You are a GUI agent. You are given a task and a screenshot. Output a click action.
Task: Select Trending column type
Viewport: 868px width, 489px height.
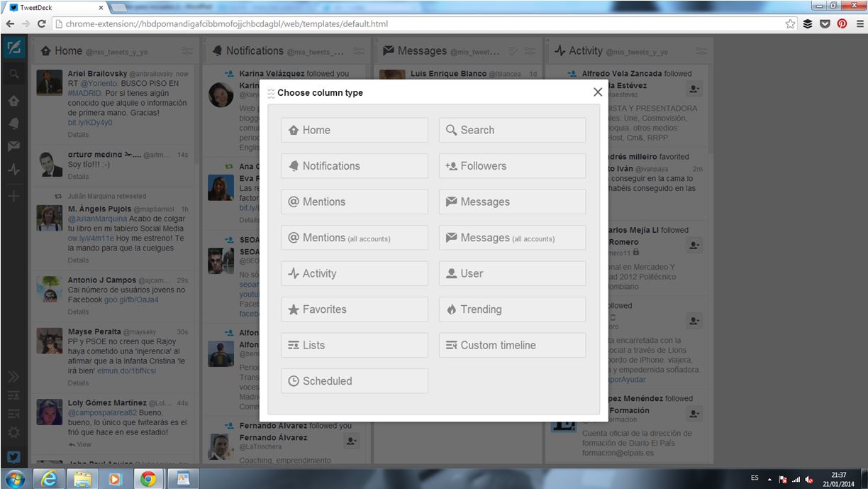[512, 309]
